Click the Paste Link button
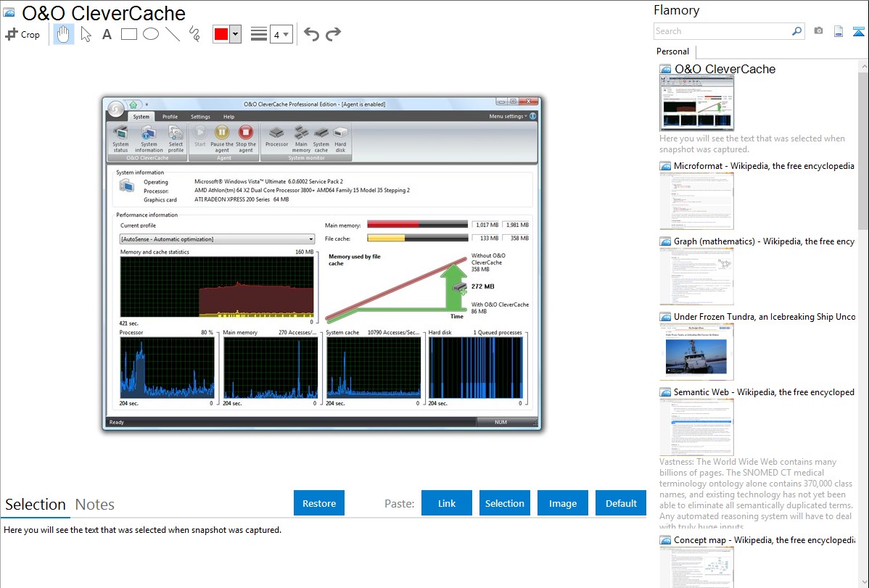 (447, 503)
